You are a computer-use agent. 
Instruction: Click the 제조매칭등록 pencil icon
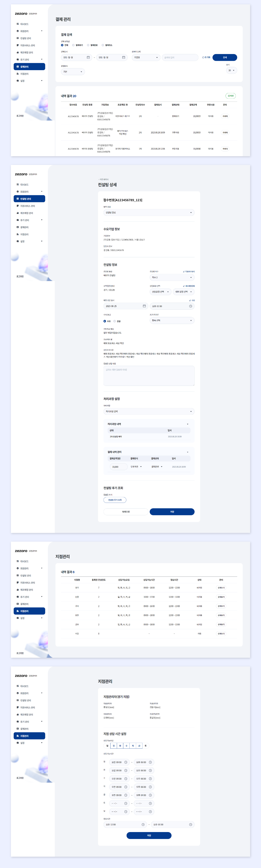click(184, 286)
